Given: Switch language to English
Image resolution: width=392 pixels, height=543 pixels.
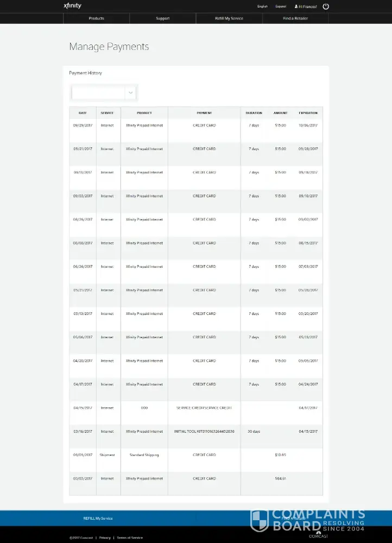Looking at the screenshot, I should coord(262,7).
